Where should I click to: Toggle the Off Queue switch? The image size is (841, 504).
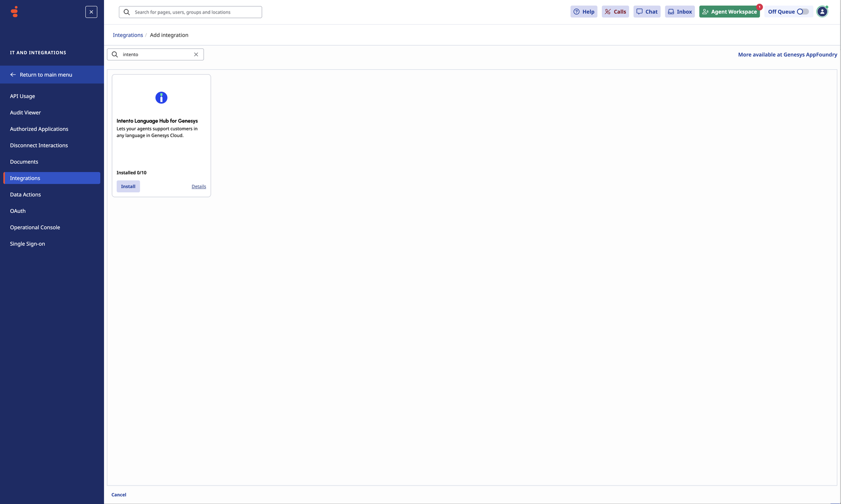[x=802, y=12]
